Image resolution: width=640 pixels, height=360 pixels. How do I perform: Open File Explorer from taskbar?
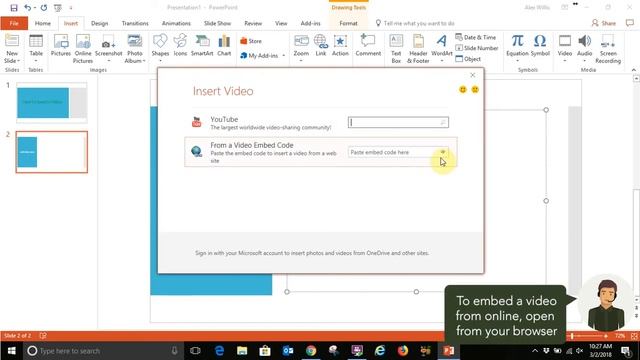(x=242, y=351)
